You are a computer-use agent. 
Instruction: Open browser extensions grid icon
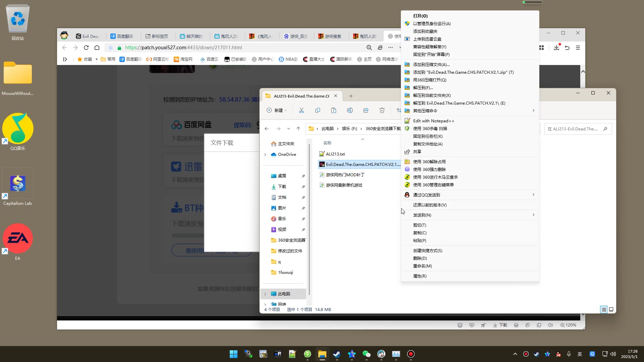pyautogui.click(x=541, y=48)
